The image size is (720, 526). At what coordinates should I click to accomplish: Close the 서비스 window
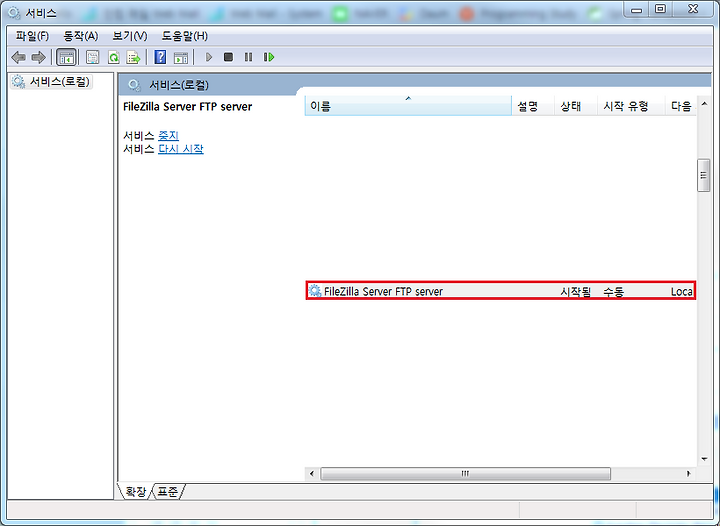tap(693, 10)
